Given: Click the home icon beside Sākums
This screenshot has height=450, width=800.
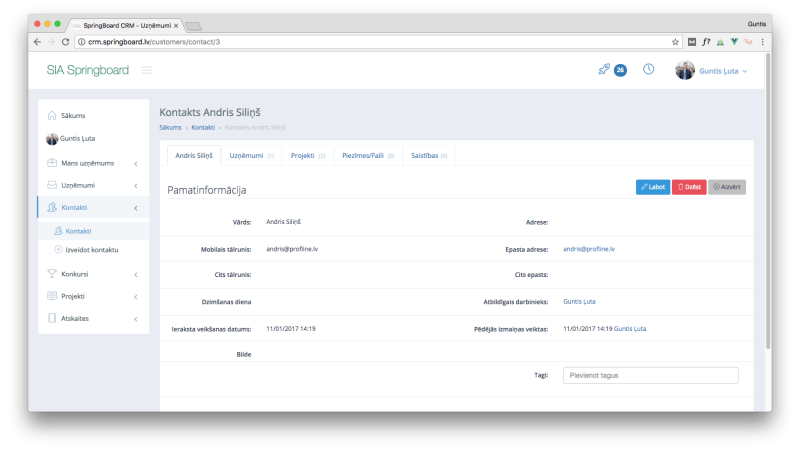Looking at the screenshot, I should coord(52,115).
